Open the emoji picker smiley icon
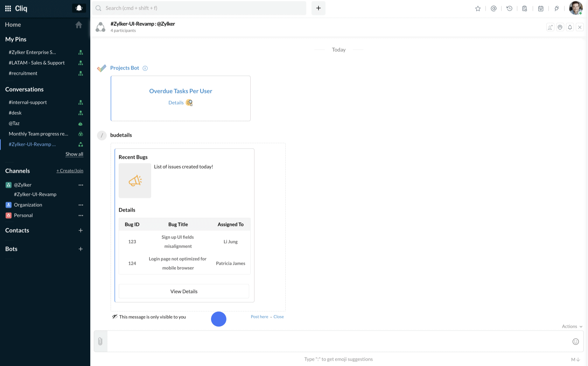Viewport: 588px width, 366px height. pos(575,342)
